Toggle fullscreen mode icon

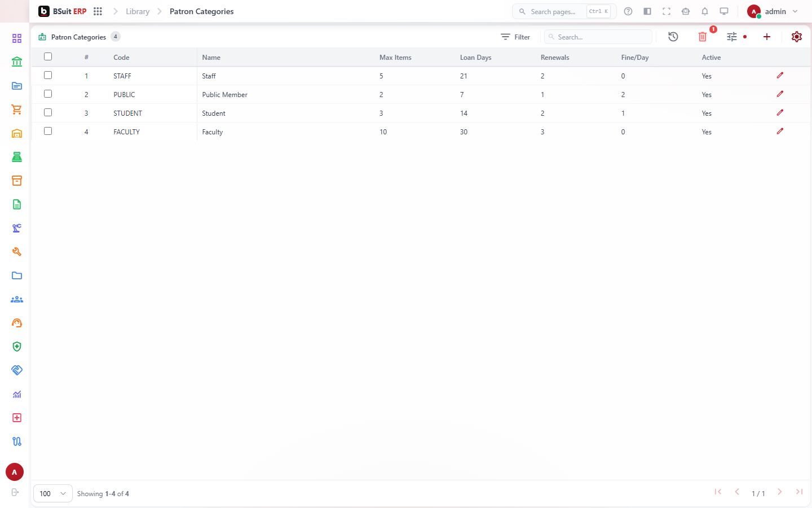[x=667, y=11]
